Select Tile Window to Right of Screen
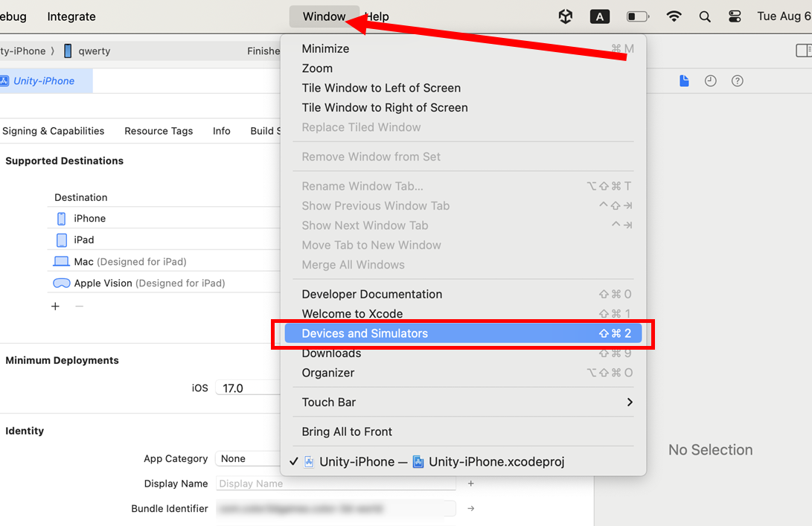 464,108
